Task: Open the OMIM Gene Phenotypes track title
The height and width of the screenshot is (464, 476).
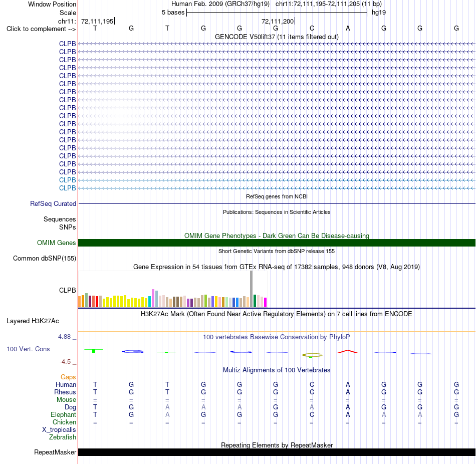Action: tap(277, 236)
